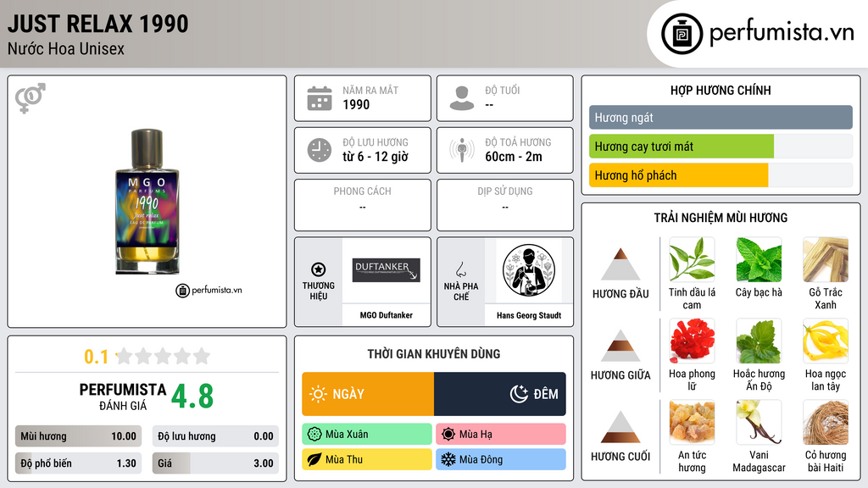Image resolution: width=868 pixels, height=488 pixels.
Task: Click the DUFTANKER brand logo
Action: coord(387,270)
